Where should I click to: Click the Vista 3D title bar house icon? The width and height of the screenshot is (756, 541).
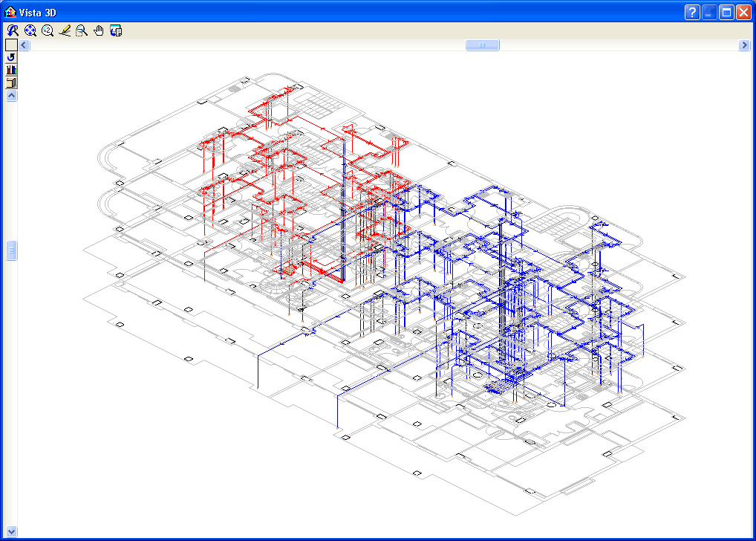10,12
